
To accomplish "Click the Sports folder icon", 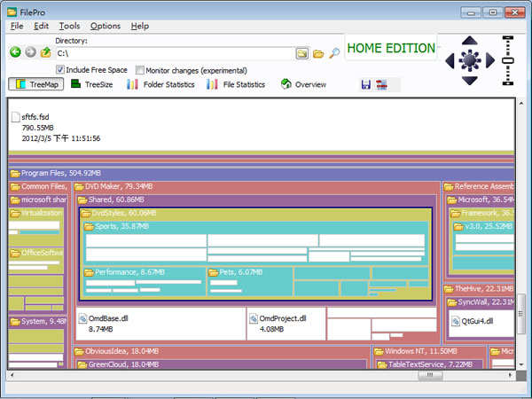I will coord(89,227).
